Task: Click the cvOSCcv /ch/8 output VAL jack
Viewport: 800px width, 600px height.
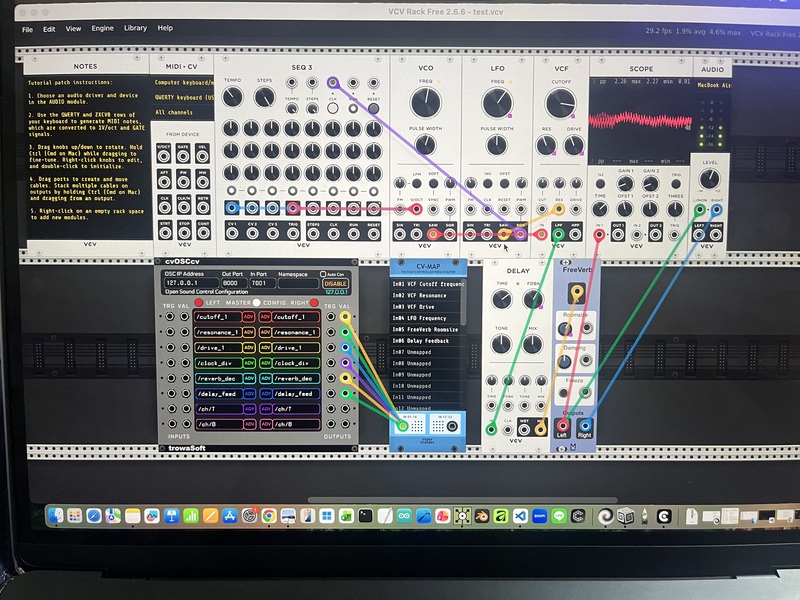Action: tap(345, 424)
